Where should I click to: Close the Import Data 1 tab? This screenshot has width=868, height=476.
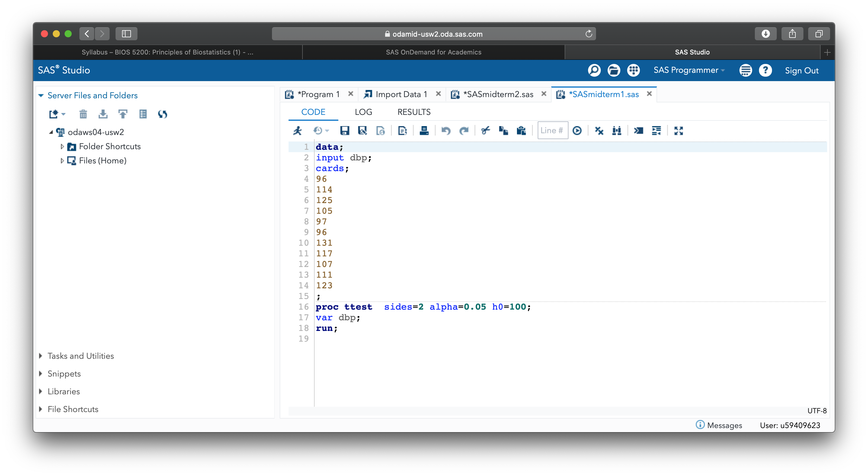[438, 94]
